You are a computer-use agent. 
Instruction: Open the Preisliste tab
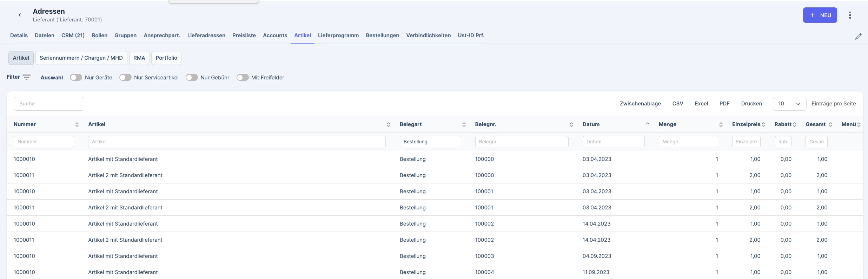(244, 35)
